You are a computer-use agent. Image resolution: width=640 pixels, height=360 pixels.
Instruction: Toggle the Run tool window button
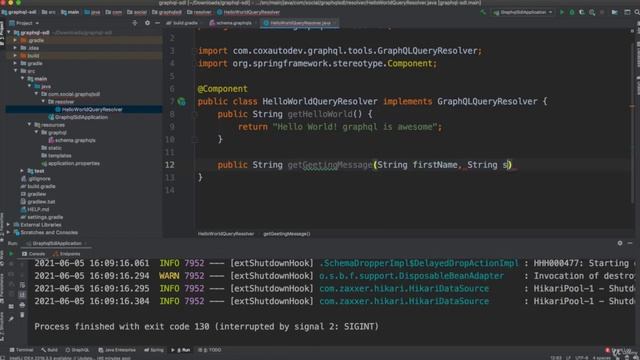tap(180, 350)
